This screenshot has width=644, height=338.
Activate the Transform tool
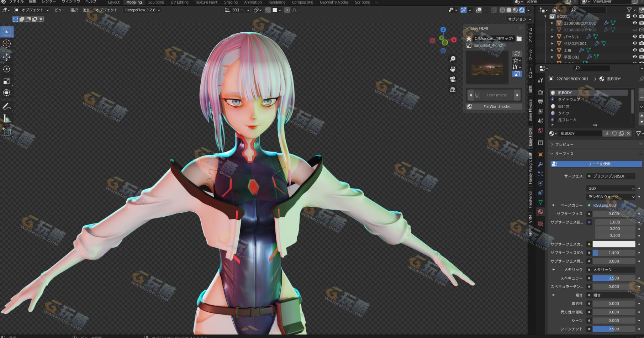7,93
